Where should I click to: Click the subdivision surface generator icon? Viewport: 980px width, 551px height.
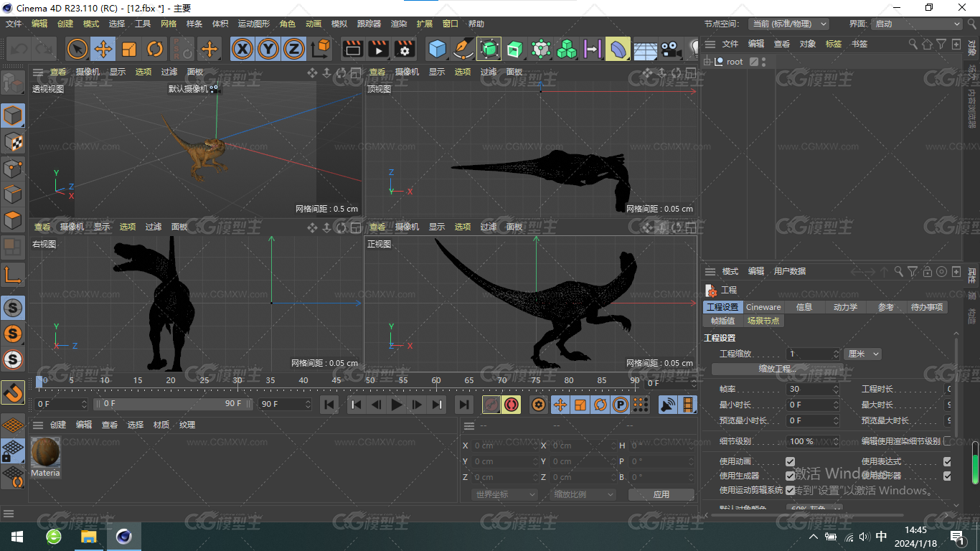click(489, 49)
